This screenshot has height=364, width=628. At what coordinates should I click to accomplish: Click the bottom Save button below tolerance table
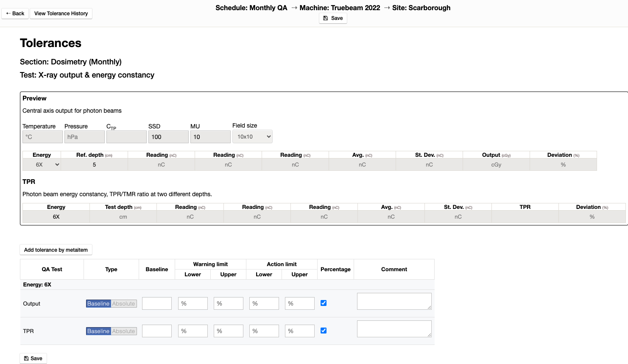(x=33, y=358)
